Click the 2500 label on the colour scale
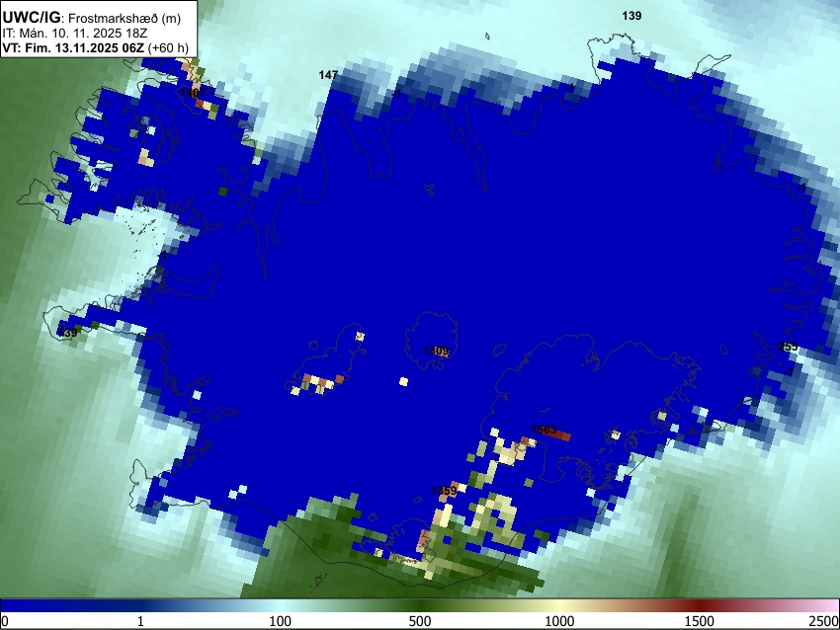The image size is (840, 630). pyautogui.click(x=824, y=621)
